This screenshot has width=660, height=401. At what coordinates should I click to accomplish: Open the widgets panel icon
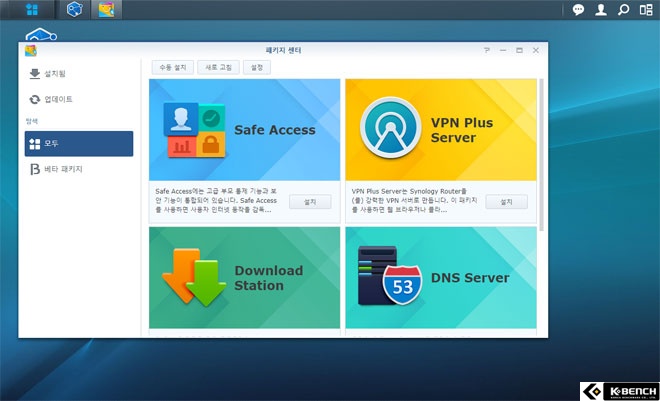click(646, 10)
